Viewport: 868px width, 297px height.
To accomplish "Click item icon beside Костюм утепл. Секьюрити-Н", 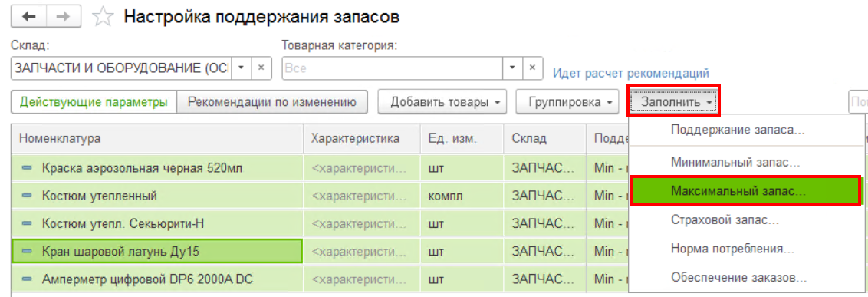I will click(x=27, y=224).
